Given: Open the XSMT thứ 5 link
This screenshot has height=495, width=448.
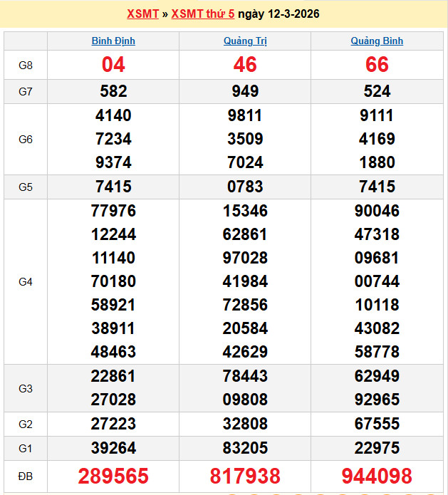Looking at the screenshot, I should pyautogui.click(x=203, y=14).
